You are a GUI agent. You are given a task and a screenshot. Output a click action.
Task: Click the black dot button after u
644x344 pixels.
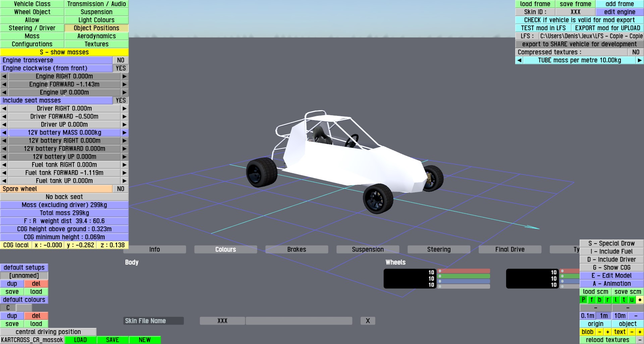click(640, 300)
